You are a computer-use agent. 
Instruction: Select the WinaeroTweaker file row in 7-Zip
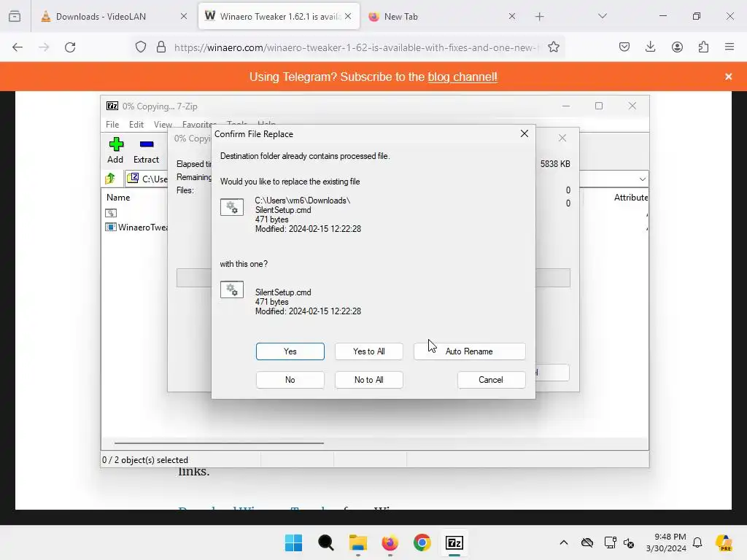pos(137,227)
